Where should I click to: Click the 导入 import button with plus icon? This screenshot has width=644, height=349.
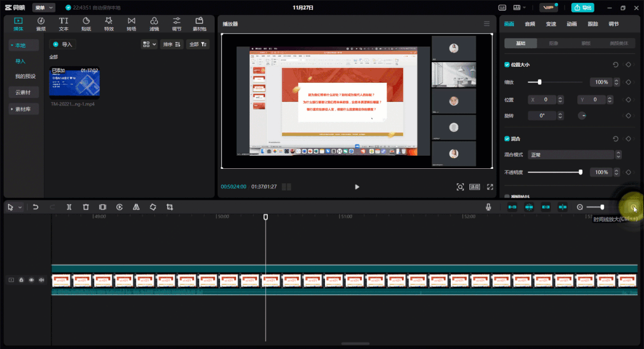[63, 44]
